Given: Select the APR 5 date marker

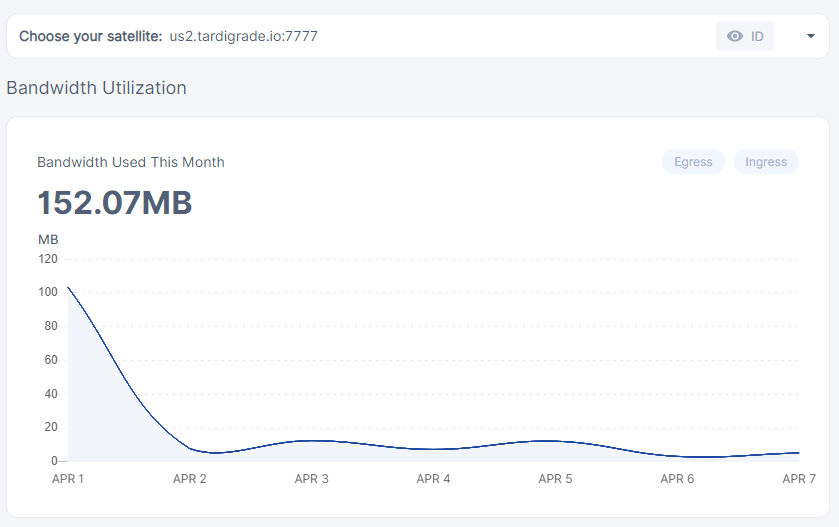Looking at the screenshot, I should click(x=555, y=479).
